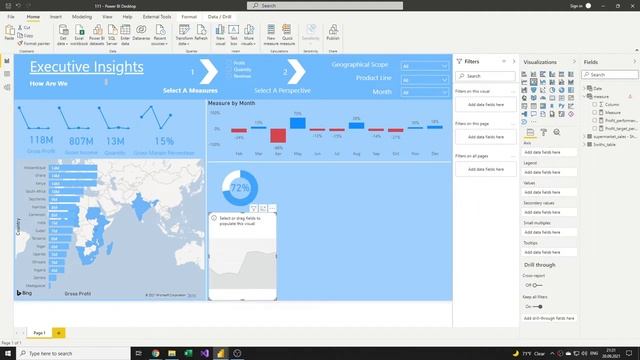Image resolution: width=640 pixels, height=360 pixels.
Task: Toggle the Cross-report switch
Action: (x=537, y=285)
